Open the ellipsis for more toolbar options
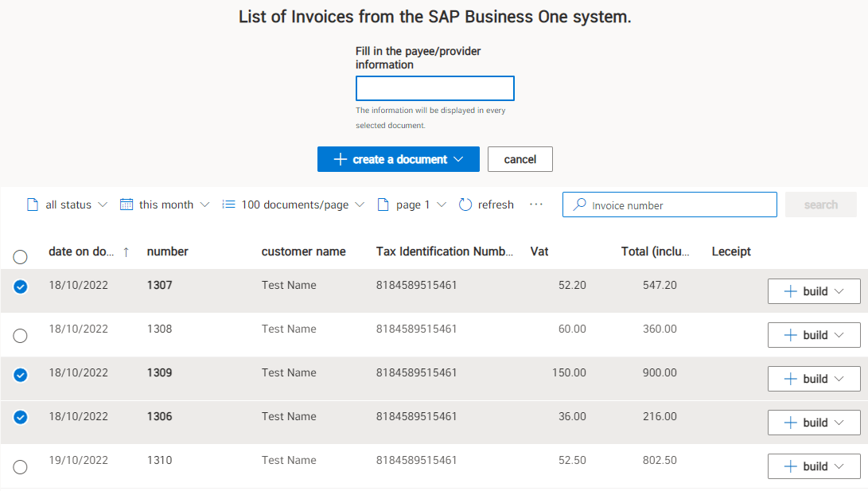This screenshot has width=868, height=491. click(535, 205)
